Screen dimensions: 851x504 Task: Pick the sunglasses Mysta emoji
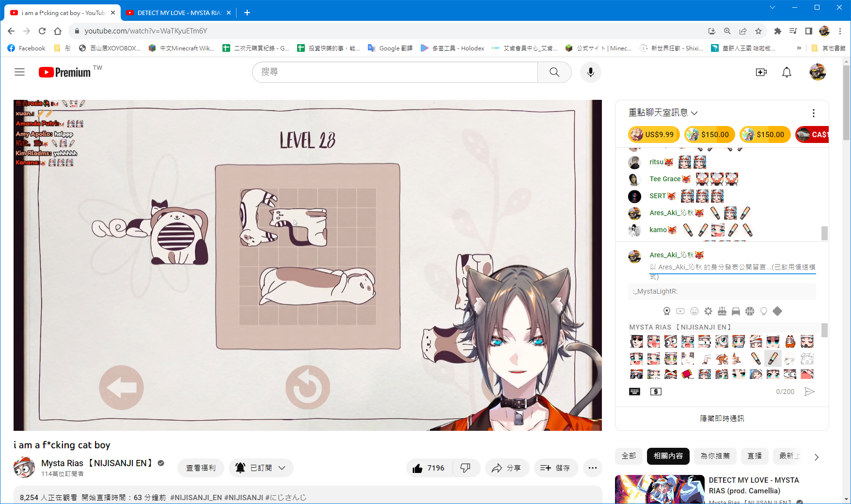coord(636,374)
